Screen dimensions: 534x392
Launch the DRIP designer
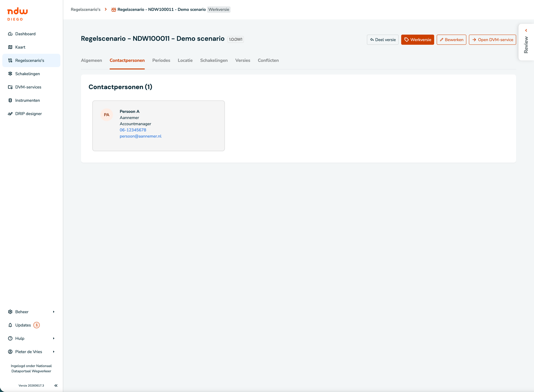click(x=31, y=114)
